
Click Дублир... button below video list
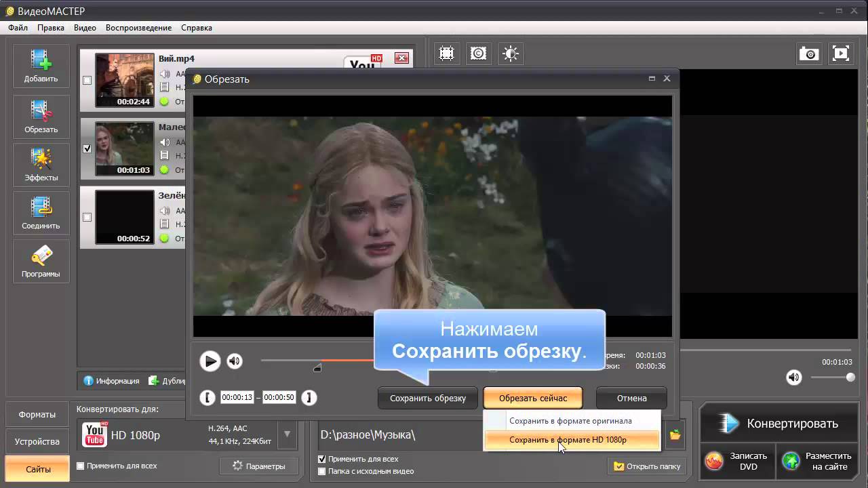167,381
